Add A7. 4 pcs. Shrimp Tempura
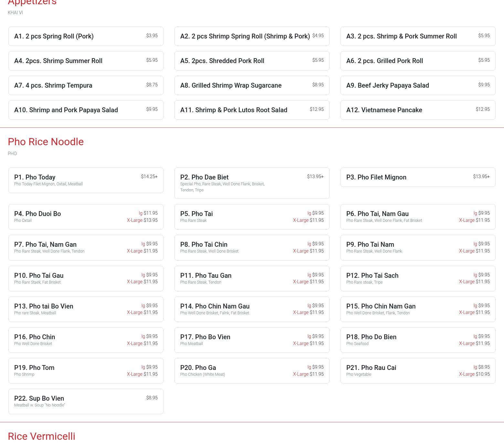Viewport: 504px width, 443px height. click(86, 85)
